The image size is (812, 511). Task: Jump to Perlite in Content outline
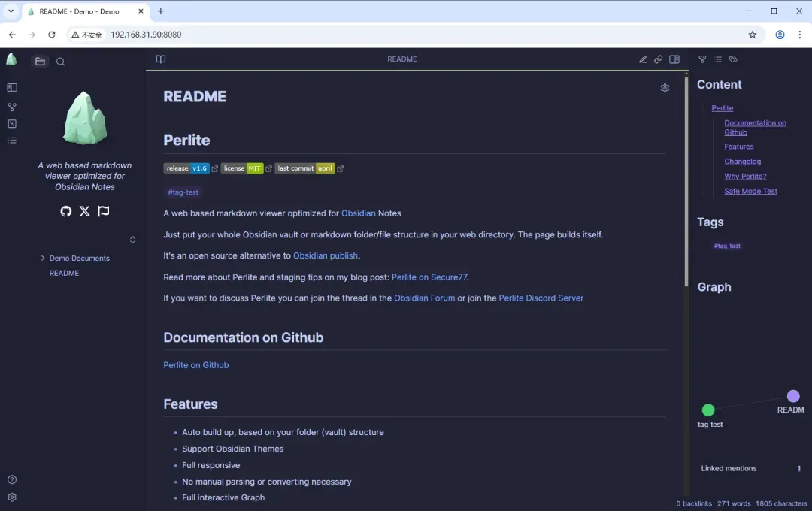(x=723, y=108)
